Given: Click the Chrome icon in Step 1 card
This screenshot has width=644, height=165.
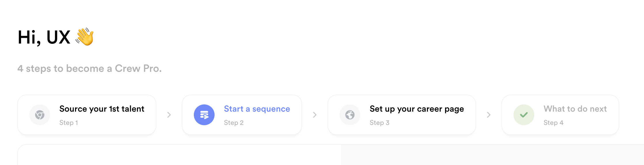Looking at the screenshot, I should pyautogui.click(x=40, y=115).
